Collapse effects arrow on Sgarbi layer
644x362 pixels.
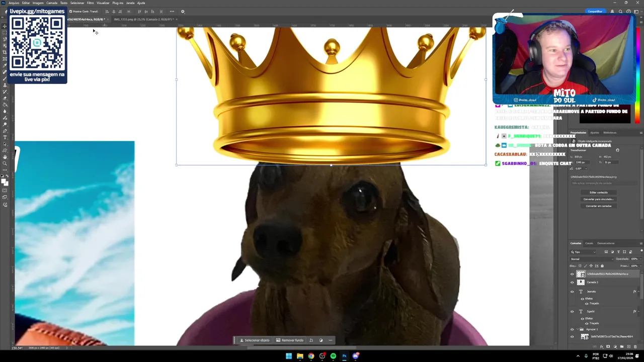pyautogui.click(x=638, y=311)
